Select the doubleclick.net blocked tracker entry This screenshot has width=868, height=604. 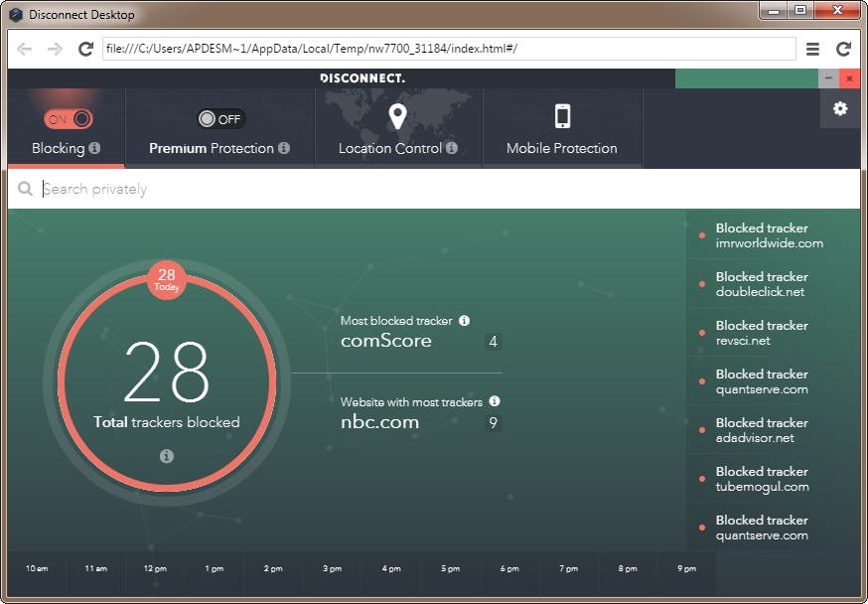click(760, 284)
